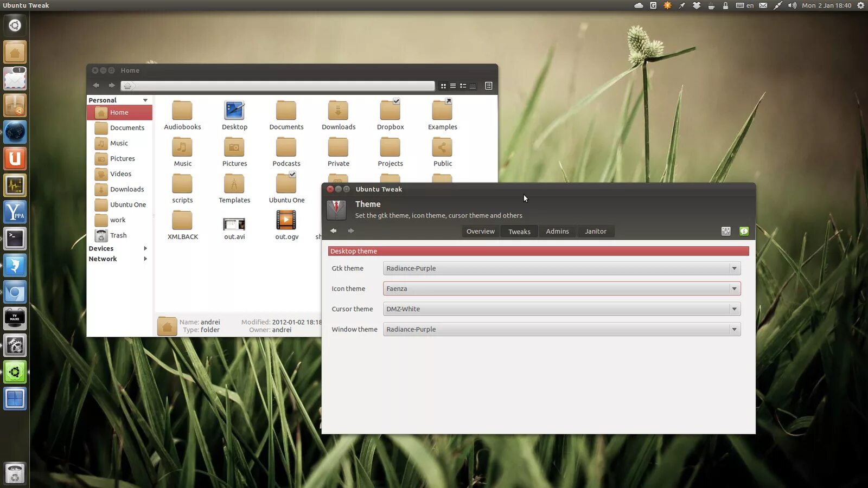Open the Dropbox folder in the file manager
Viewport: 868px width, 488px height.
tap(391, 115)
